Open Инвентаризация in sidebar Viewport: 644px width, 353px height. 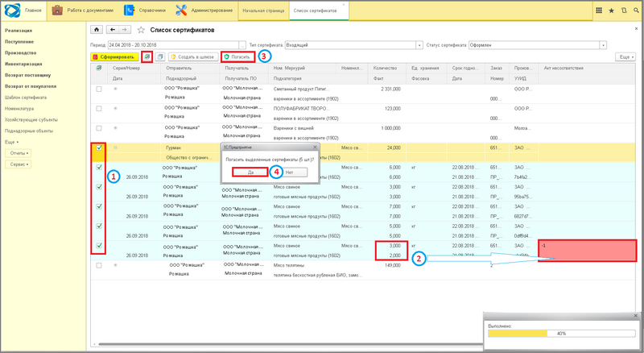[x=23, y=64]
